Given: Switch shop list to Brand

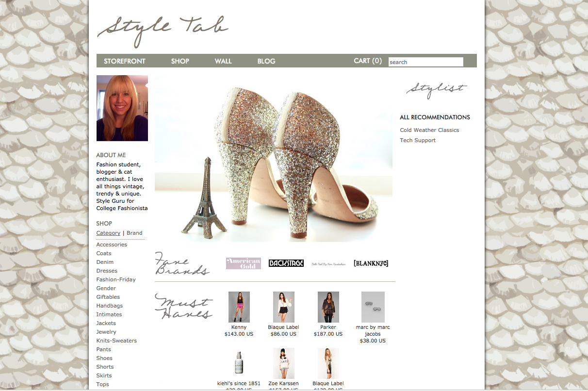Looking at the screenshot, I should (134, 233).
